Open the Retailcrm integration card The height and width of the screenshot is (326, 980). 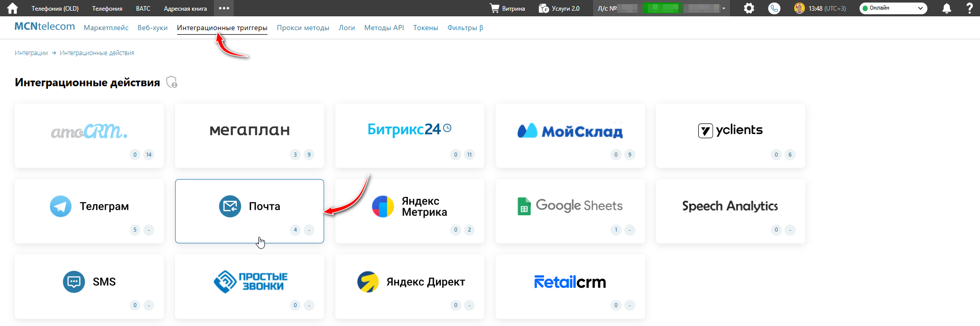coord(570,287)
